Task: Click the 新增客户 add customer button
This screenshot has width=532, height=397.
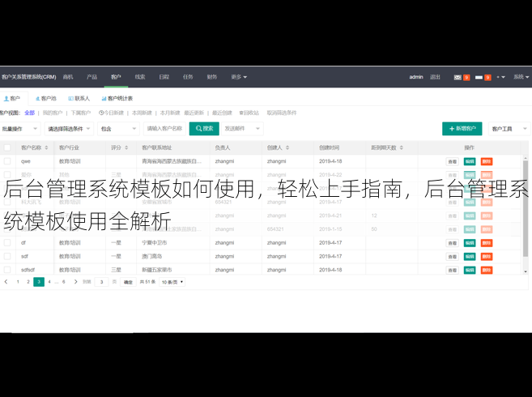Action: click(x=462, y=129)
